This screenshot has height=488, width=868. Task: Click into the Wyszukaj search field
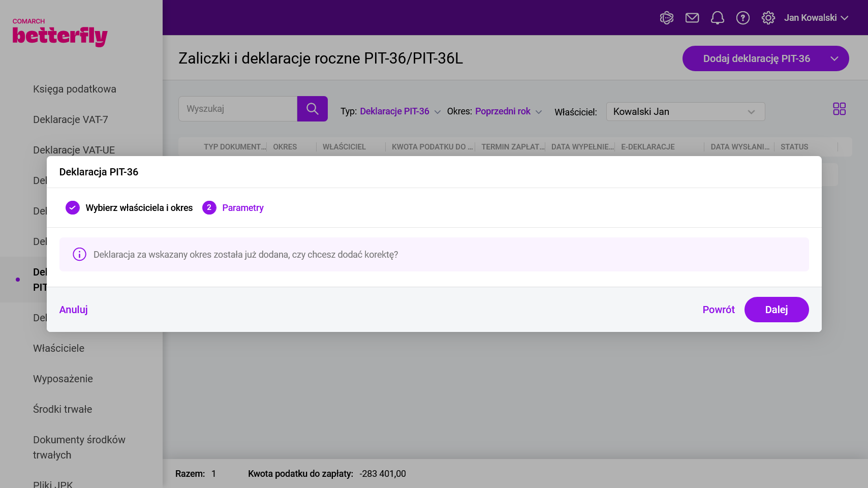click(238, 109)
